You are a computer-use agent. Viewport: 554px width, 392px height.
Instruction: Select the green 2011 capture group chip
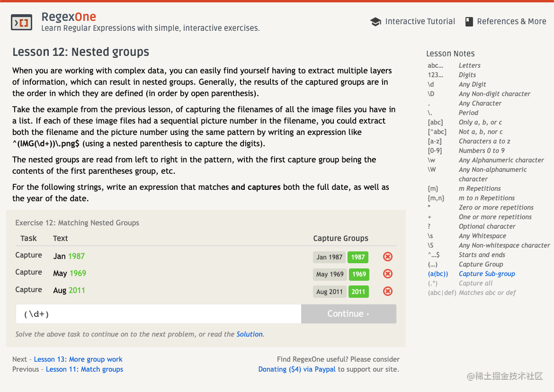click(x=358, y=291)
